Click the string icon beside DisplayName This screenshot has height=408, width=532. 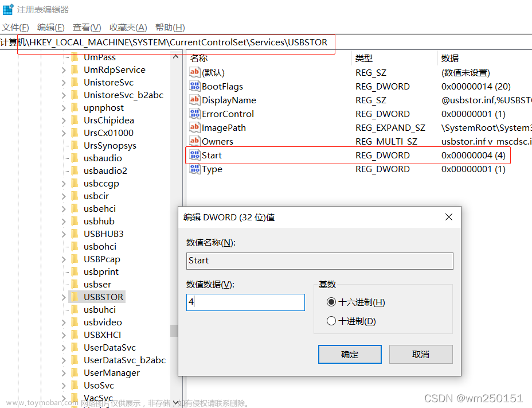[x=195, y=100]
